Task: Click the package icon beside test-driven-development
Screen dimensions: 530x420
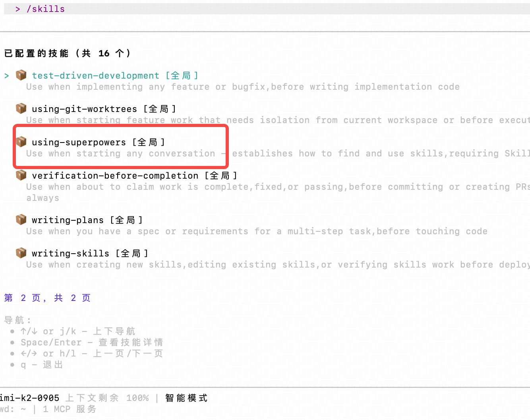Action: pos(21,75)
